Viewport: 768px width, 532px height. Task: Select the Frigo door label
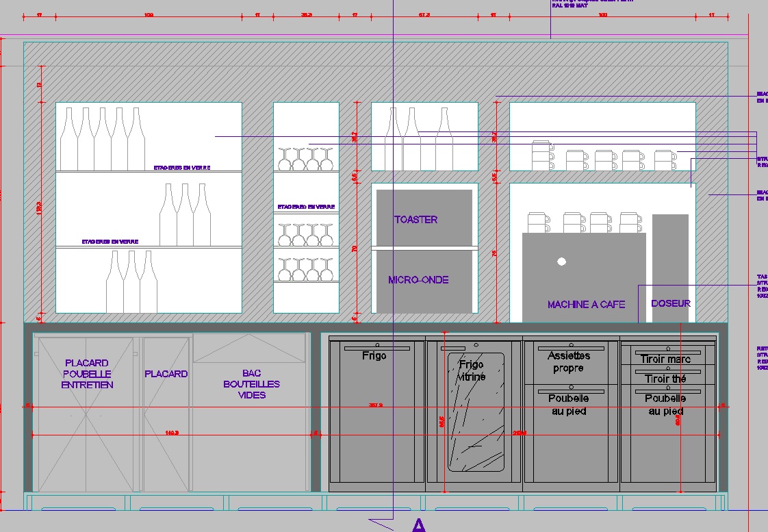374,355
